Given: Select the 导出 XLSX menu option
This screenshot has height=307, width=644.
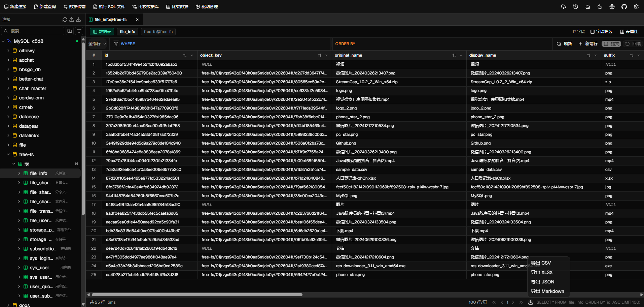Looking at the screenshot, I should tap(548, 272).
